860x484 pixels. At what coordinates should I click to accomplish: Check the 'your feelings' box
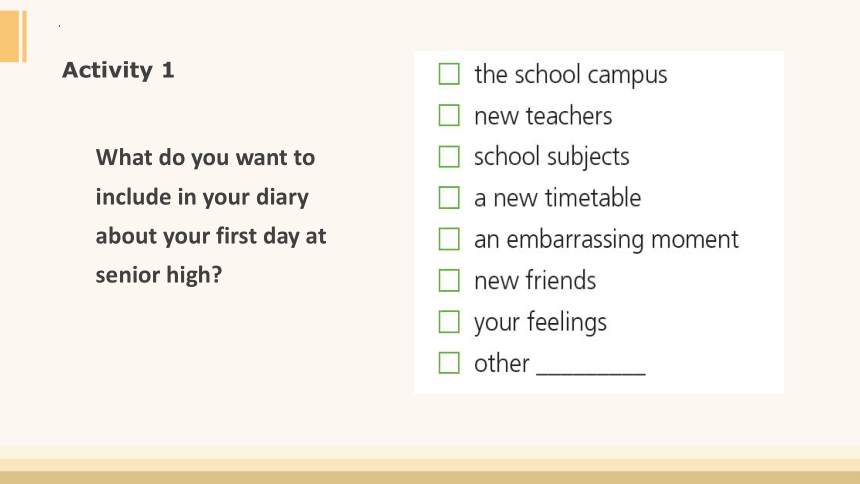pos(449,322)
